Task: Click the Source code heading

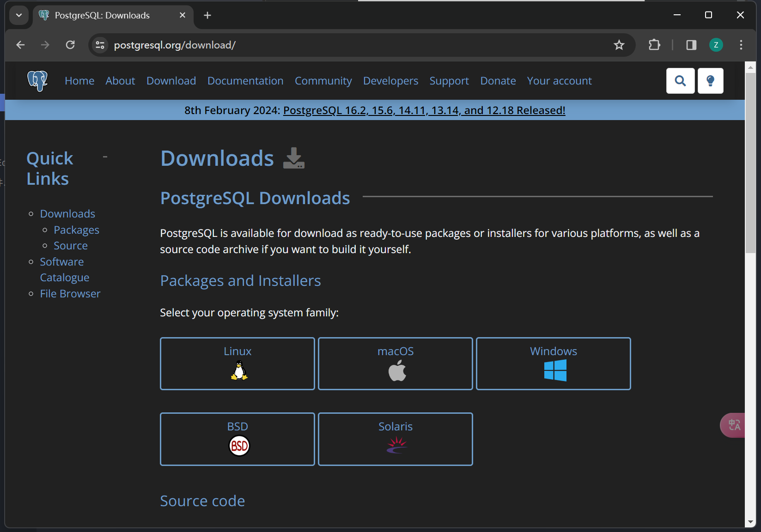Action: coord(202,501)
